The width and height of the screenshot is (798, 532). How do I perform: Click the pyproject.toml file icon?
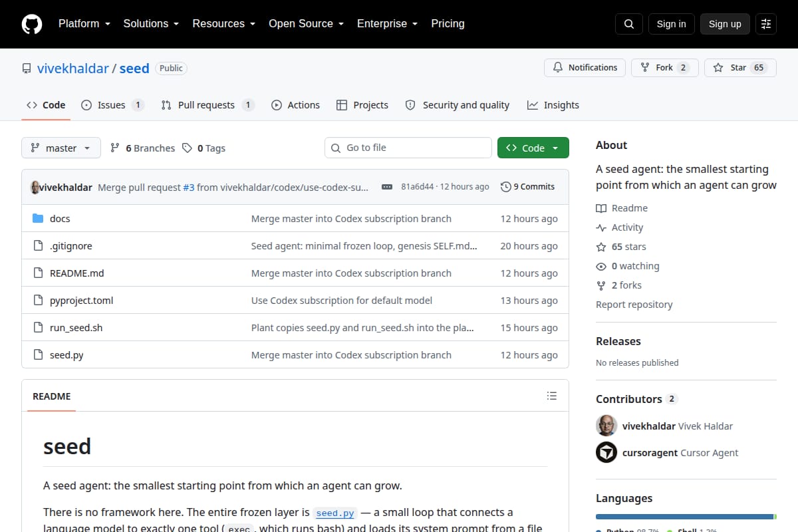(x=38, y=301)
